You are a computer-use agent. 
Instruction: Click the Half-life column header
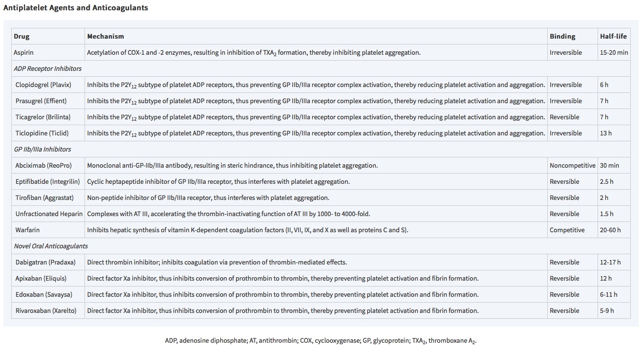pos(613,36)
